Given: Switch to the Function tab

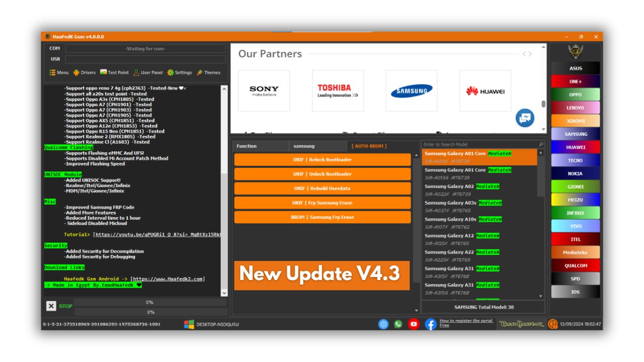Looking at the screenshot, I should pos(261,146).
